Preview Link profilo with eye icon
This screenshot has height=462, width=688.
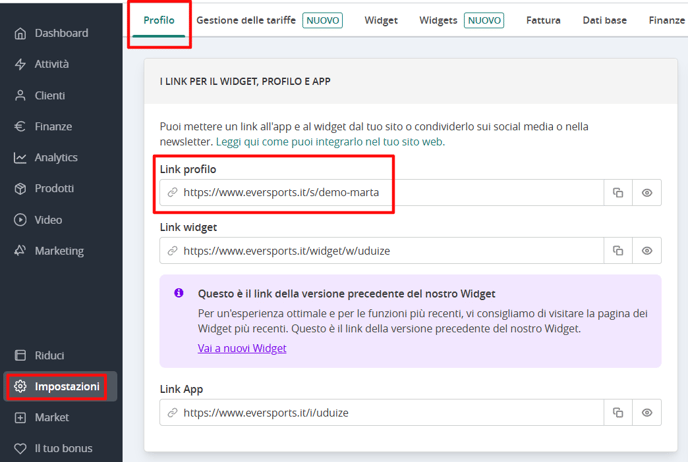pos(647,193)
